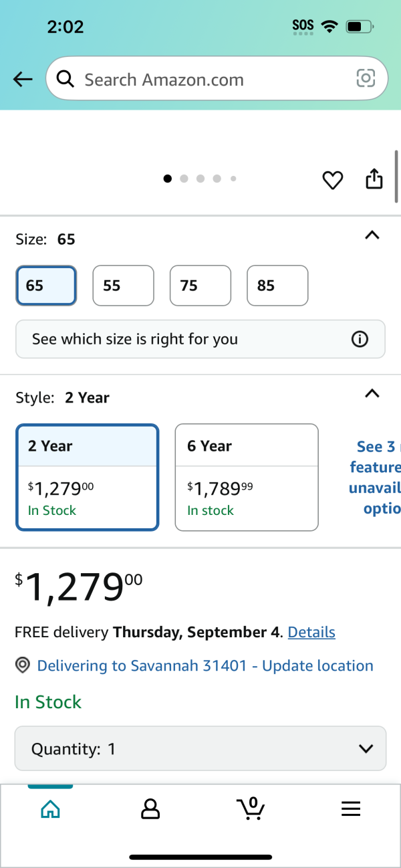The image size is (401, 868).
Task: Open camera lens search icon
Action: coord(366,79)
